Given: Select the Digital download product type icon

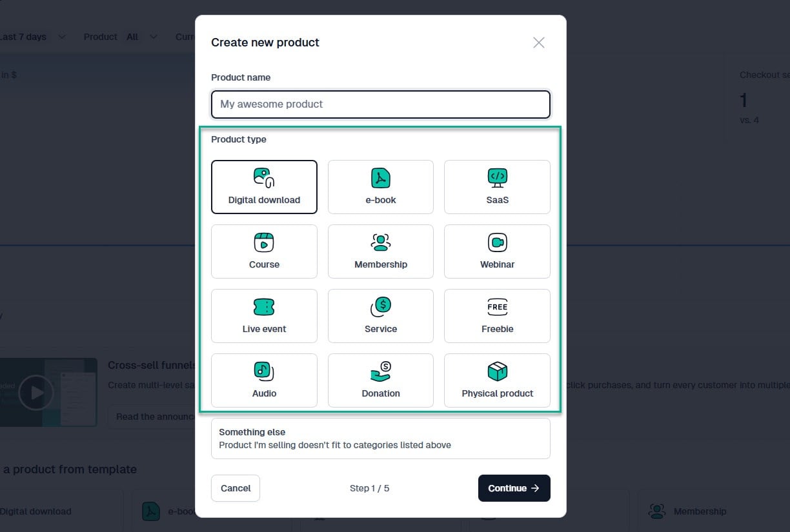Looking at the screenshot, I should pyautogui.click(x=264, y=178).
